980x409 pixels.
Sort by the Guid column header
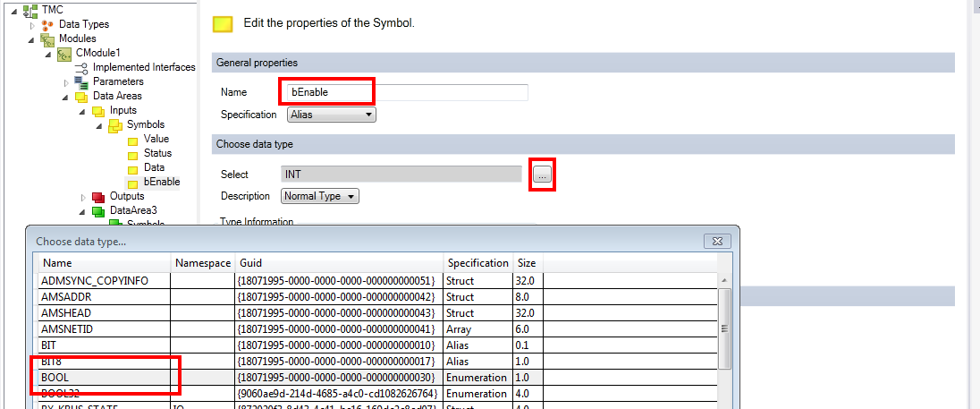(x=340, y=262)
